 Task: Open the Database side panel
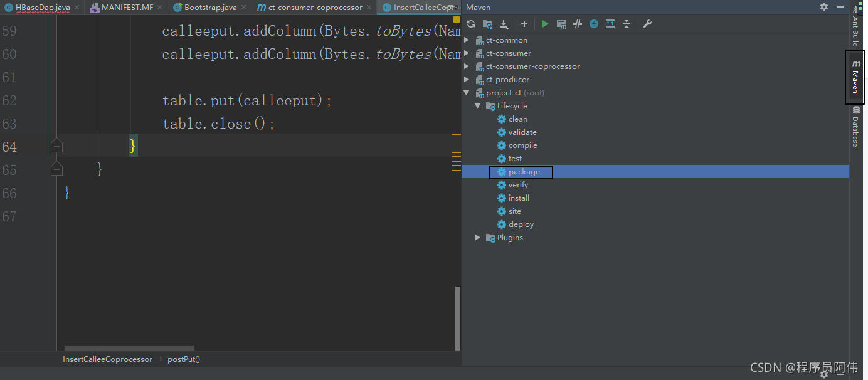pos(855,127)
